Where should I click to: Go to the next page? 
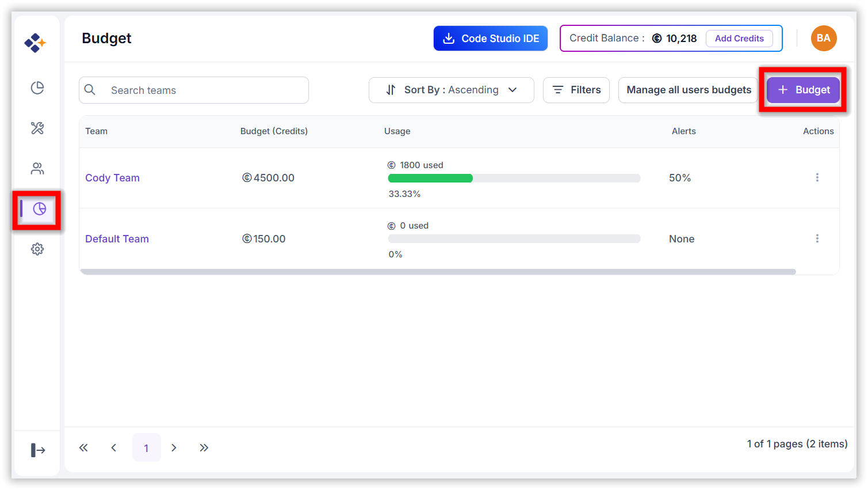174,447
